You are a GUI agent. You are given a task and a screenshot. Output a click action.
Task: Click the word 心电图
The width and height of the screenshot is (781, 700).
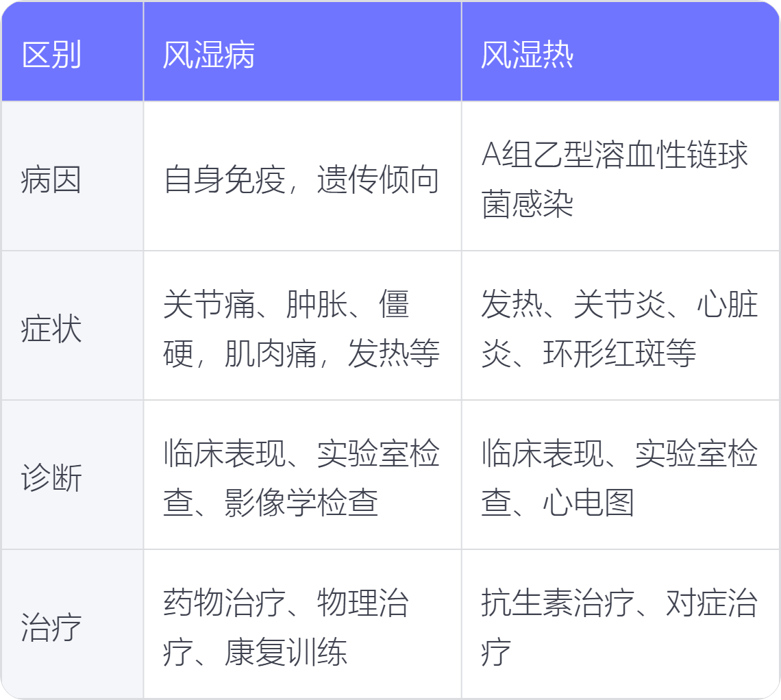[588, 503]
